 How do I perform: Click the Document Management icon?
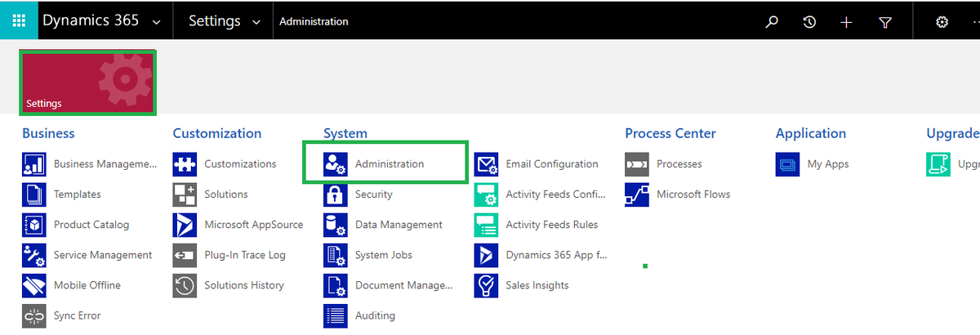pyautogui.click(x=336, y=285)
